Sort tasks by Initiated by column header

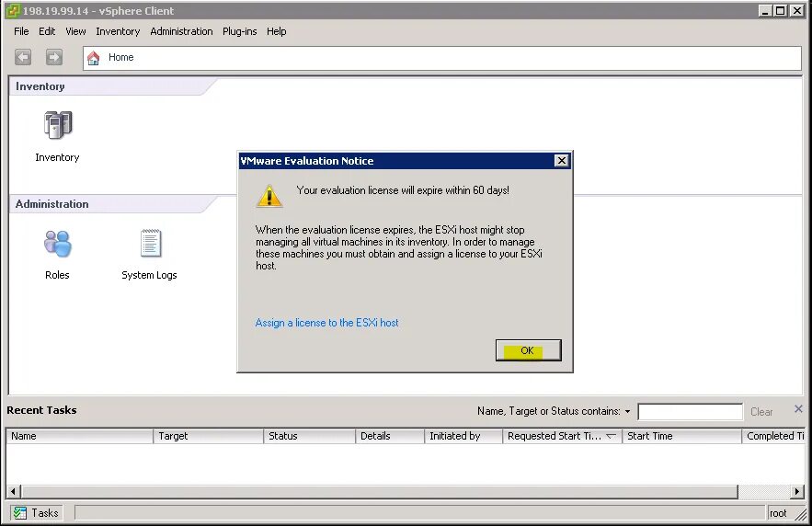[x=463, y=436]
